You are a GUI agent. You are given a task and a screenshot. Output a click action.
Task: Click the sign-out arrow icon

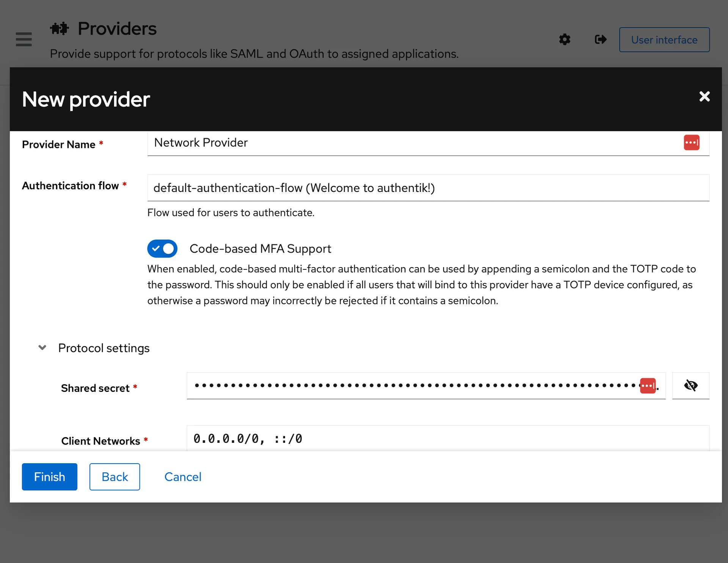[x=601, y=39]
